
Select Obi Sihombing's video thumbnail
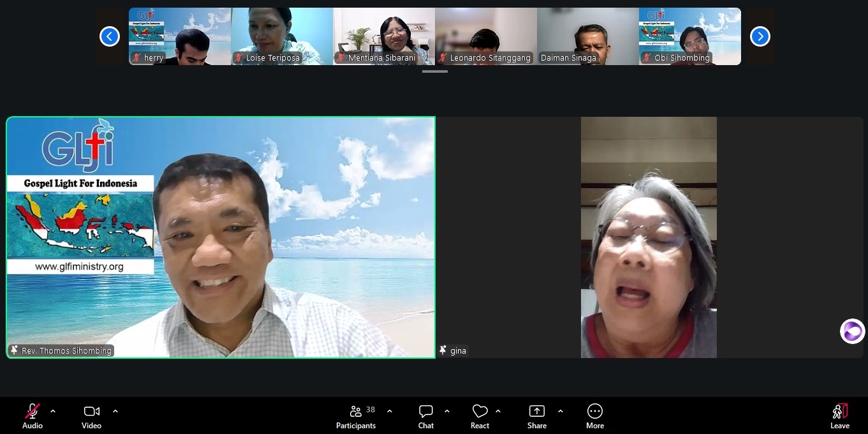(x=690, y=36)
